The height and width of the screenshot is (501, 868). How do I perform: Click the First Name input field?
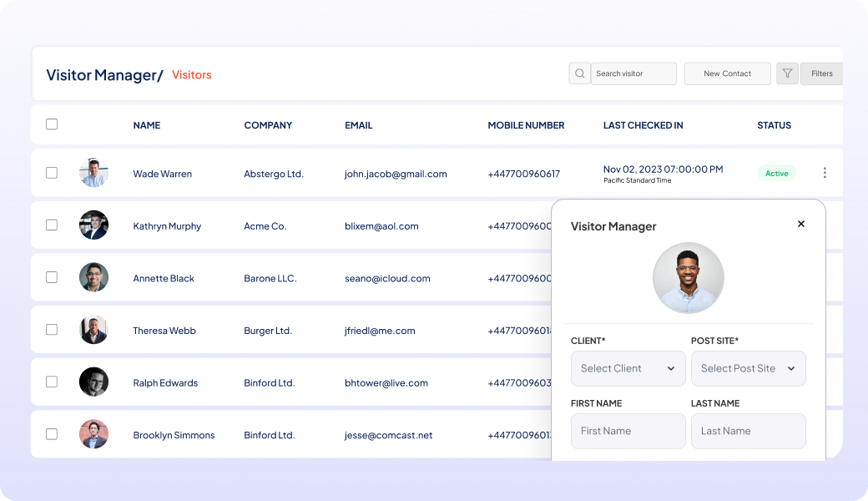pos(628,431)
